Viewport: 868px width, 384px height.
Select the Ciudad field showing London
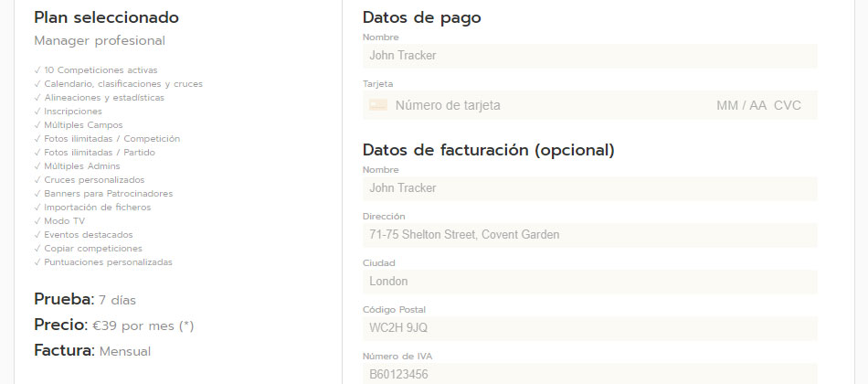[589, 282]
